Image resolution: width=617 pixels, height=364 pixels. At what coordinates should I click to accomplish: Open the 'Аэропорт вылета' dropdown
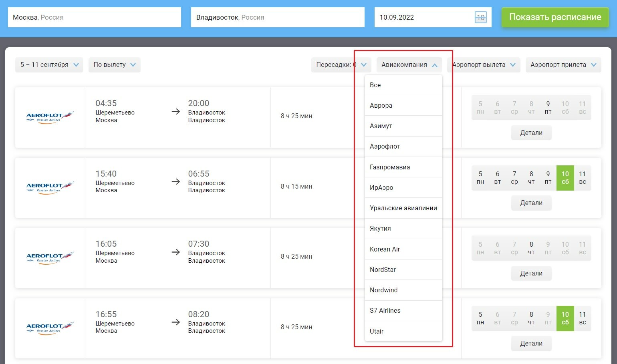click(484, 65)
